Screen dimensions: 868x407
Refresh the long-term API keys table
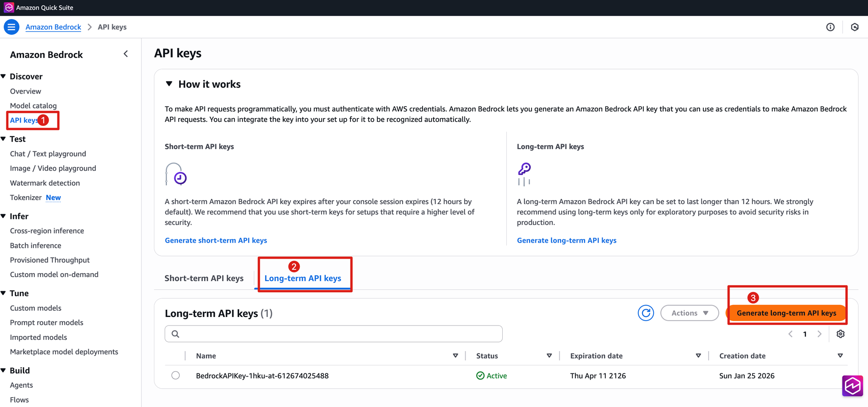(x=646, y=313)
